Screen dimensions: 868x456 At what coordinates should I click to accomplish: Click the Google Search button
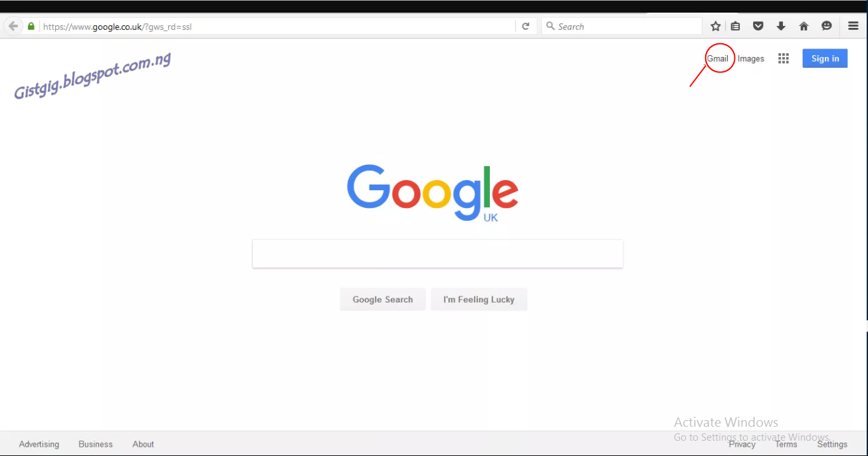pyautogui.click(x=383, y=299)
